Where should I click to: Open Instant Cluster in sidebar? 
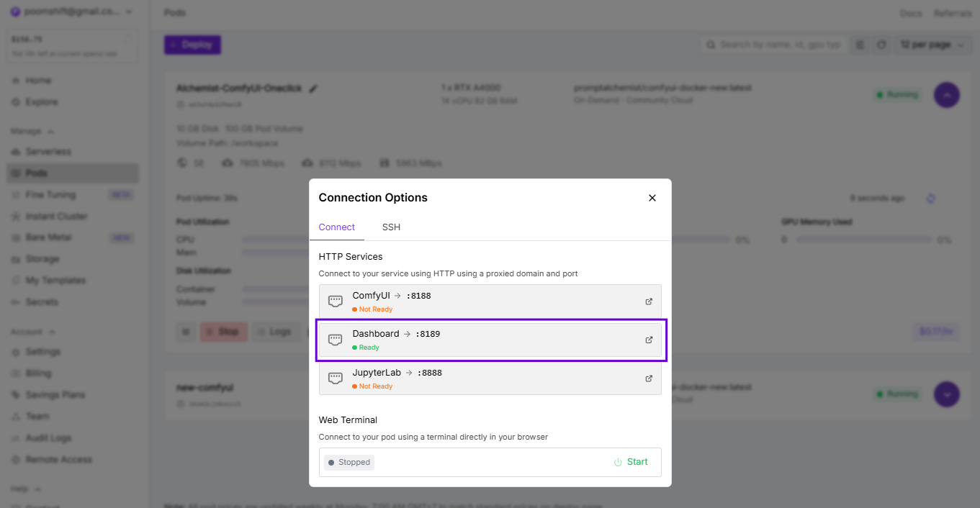tap(56, 217)
